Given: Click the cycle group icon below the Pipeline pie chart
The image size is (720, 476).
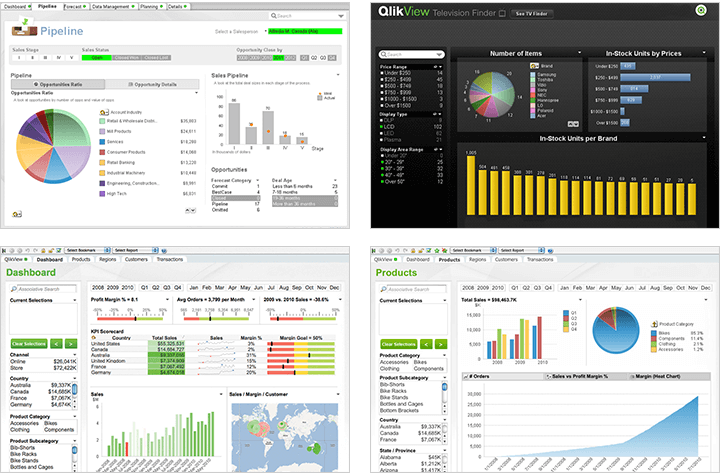Looking at the screenshot, I should (x=17, y=214).
